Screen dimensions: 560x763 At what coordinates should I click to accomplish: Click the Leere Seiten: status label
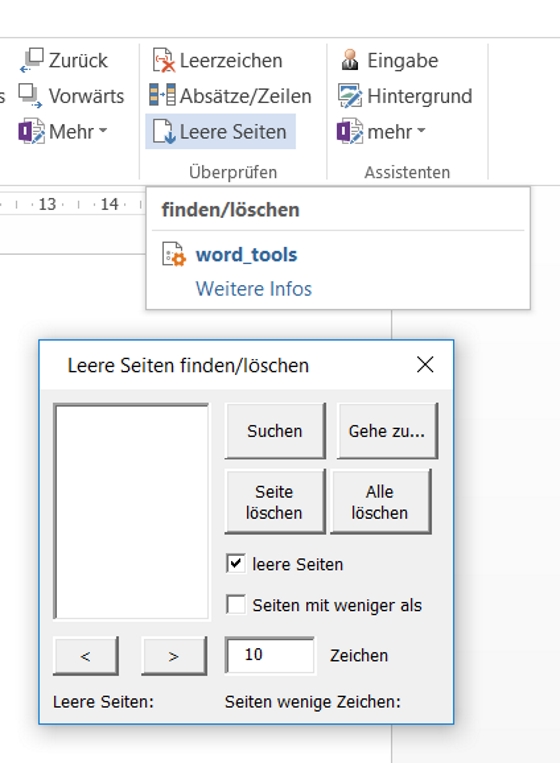coord(103,702)
